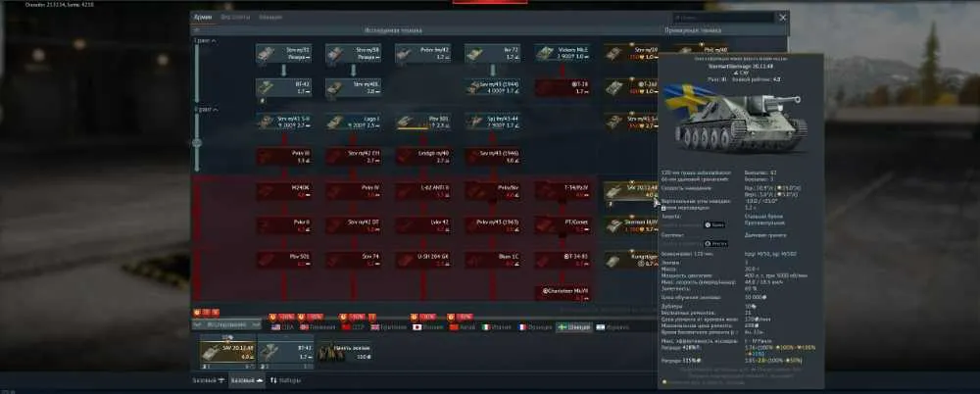
Task: Open the Наборы presets button
Action: pyautogui.click(x=285, y=380)
